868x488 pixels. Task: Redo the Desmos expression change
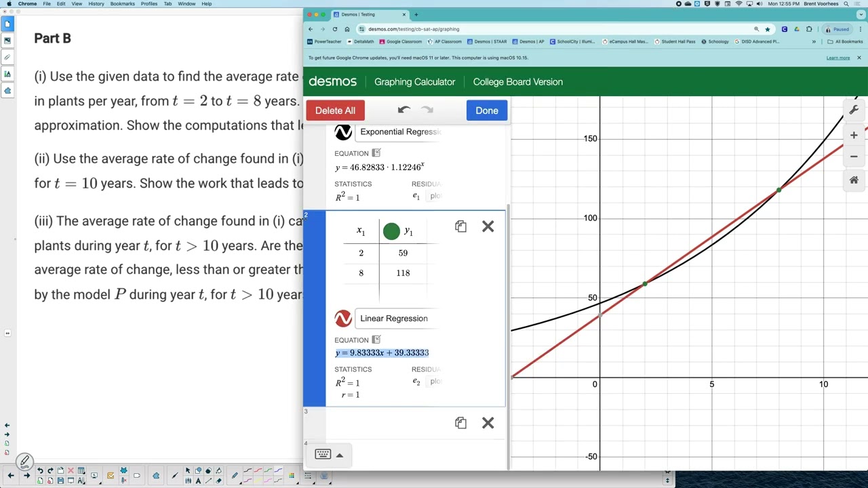pyautogui.click(x=427, y=110)
